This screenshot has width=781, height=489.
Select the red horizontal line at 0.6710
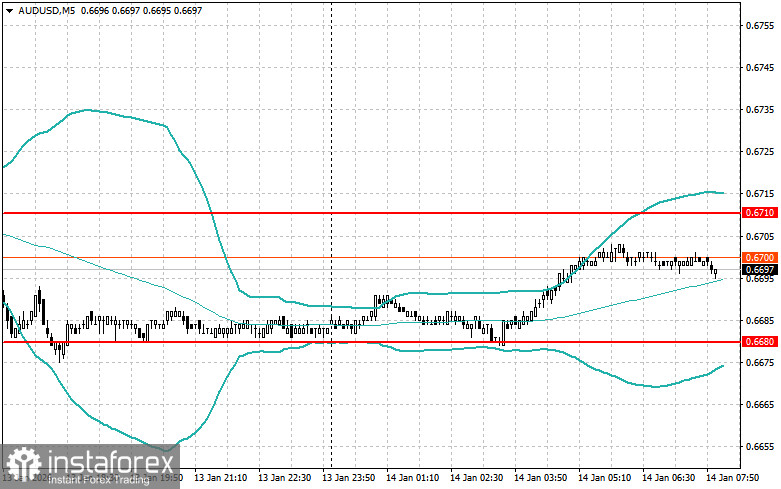(x=372, y=213)
